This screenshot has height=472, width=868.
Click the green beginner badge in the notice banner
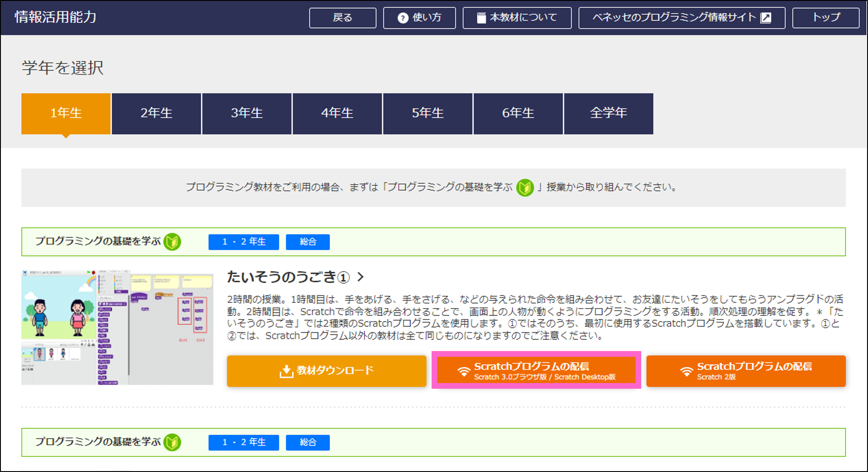(x=525, y=188)
